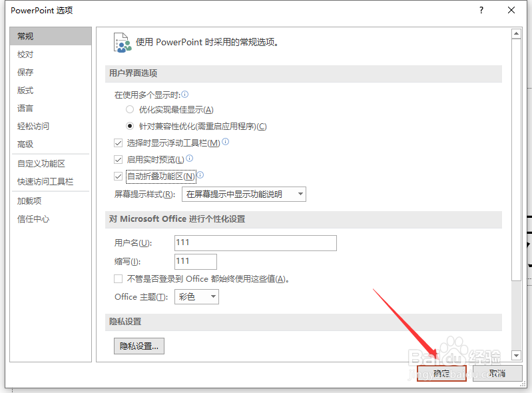Open the 加载项 category

coord(51,201)
